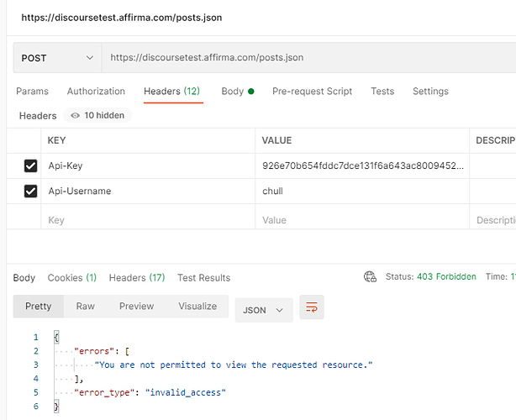516x420 pixels.
Task: Select the Pretty view button
Action: click(x=39, y=307)
